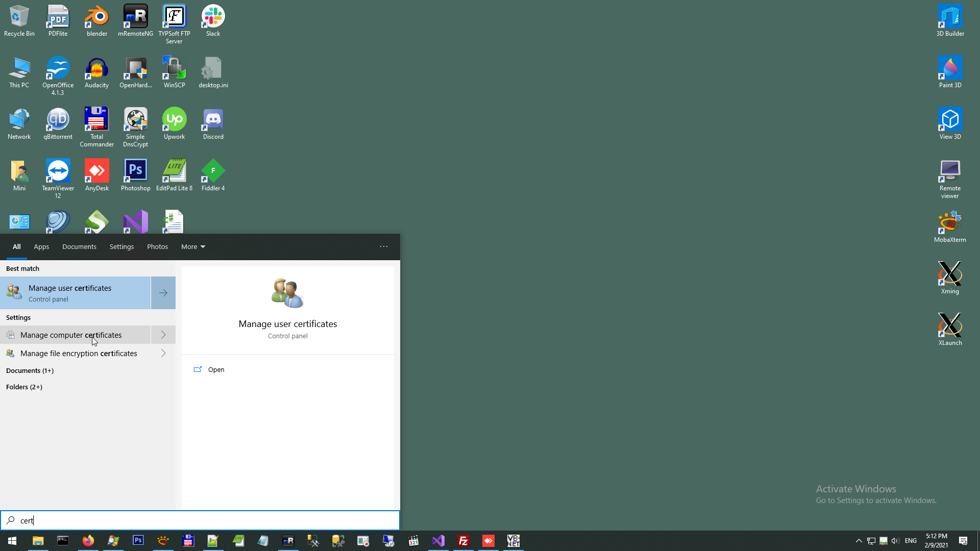The width and height of the screenshot is (980, 551).
Task: Open the Blender desktop icon
Action: coord(97,21)
